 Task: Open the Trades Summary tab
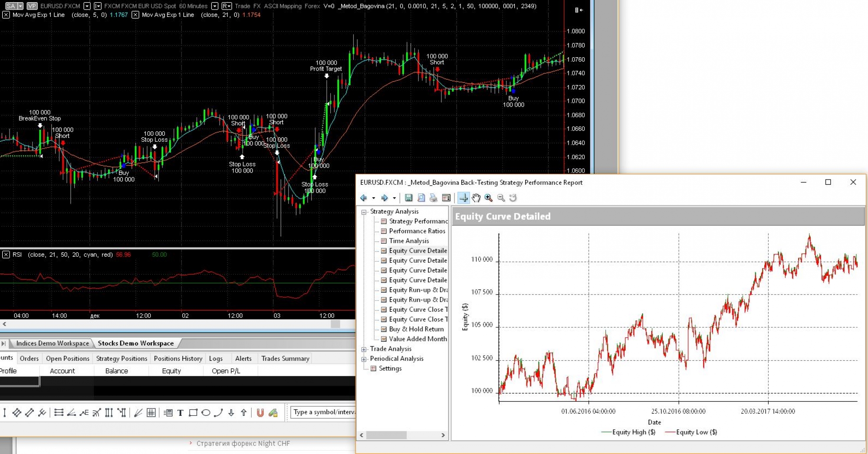[x=285, y=359]
